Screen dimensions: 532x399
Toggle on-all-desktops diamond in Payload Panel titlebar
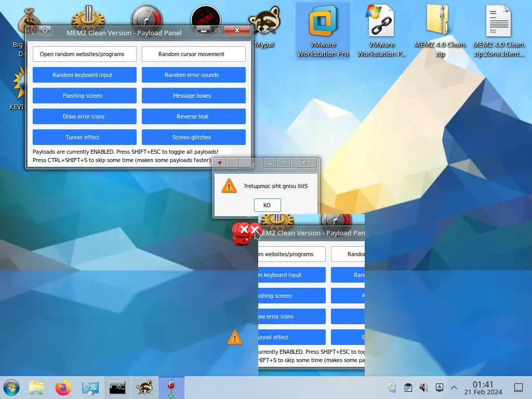point(45,31)
